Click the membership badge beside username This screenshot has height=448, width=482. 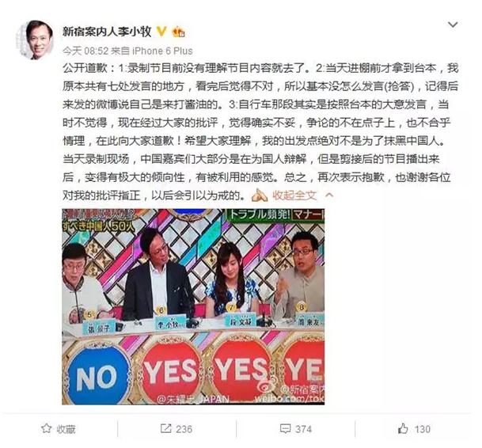(179, 32)
